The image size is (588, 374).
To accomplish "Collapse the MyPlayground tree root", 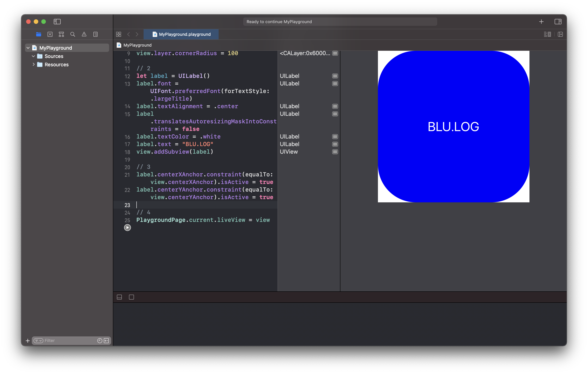I will pyautogui.click(x=28, y=48).
